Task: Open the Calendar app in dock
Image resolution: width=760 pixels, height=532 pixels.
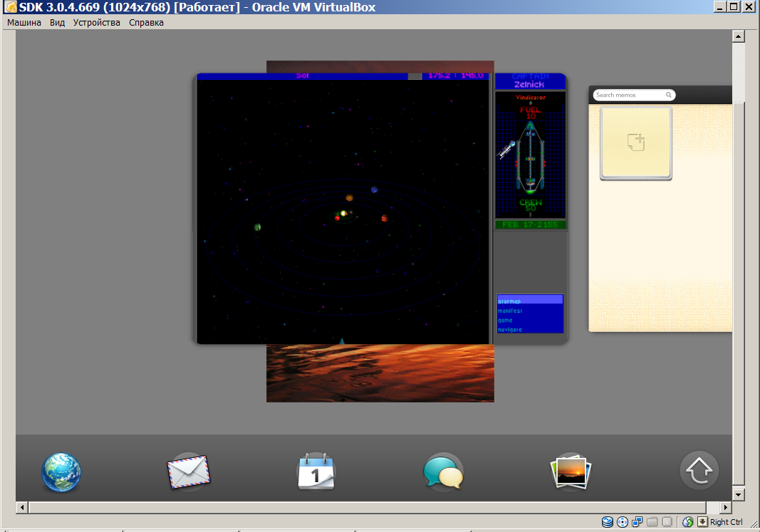Action: (316, 471)
